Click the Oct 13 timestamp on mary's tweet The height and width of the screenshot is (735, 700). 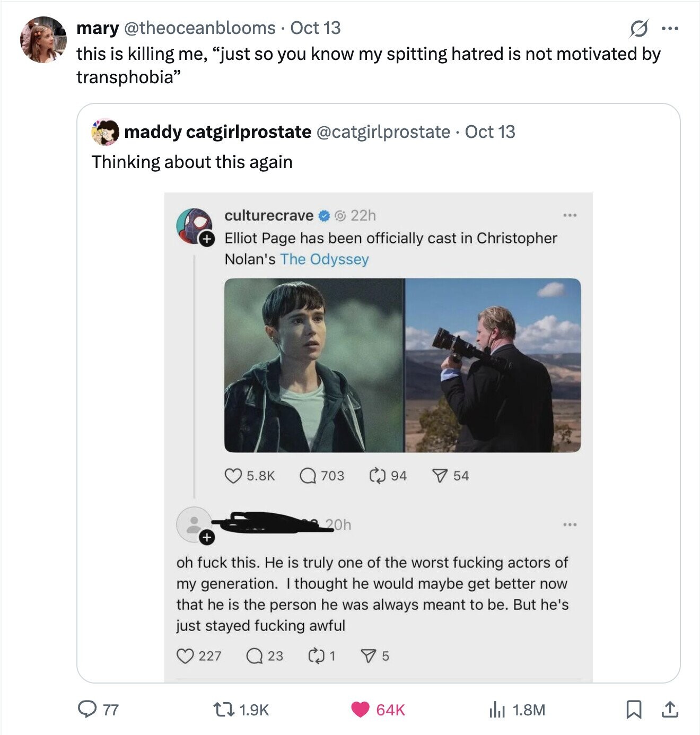pyautogui.click(x=316, y=28)
